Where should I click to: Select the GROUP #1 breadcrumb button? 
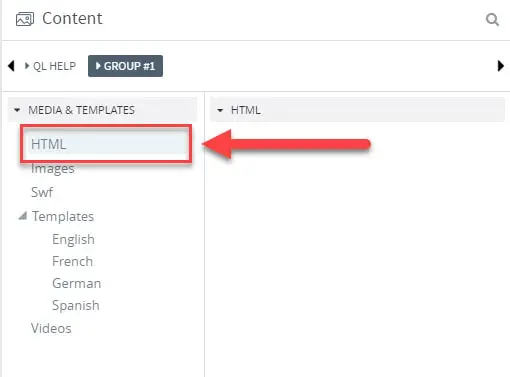click(x=125, y=66)
